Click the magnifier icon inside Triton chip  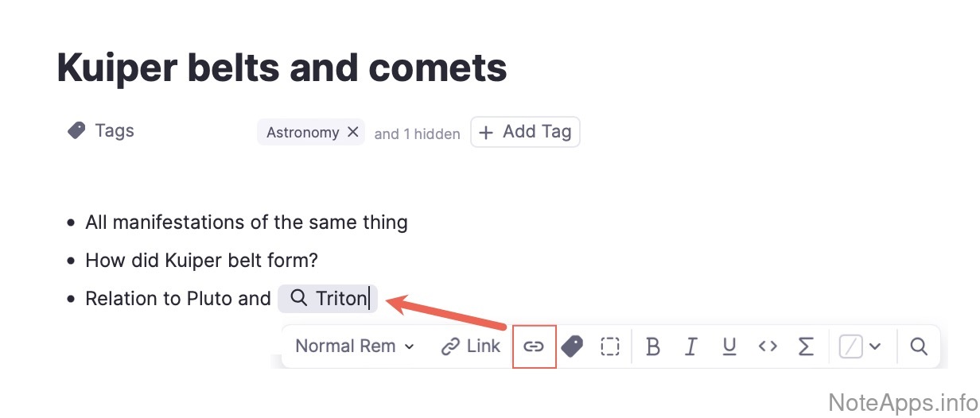pyautogui.click(x=298, y=298)
